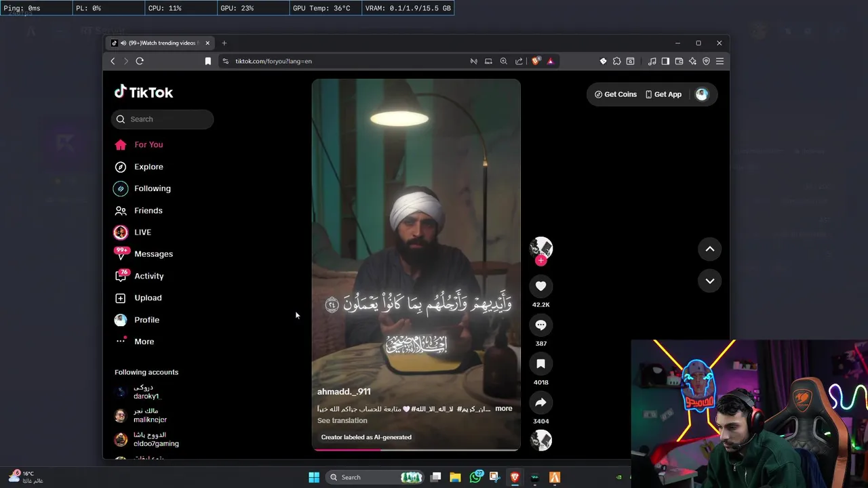Open the profile avatar at top right
Image resolution: width=868 pixels, height=488 pixels.
pos(702,94)
